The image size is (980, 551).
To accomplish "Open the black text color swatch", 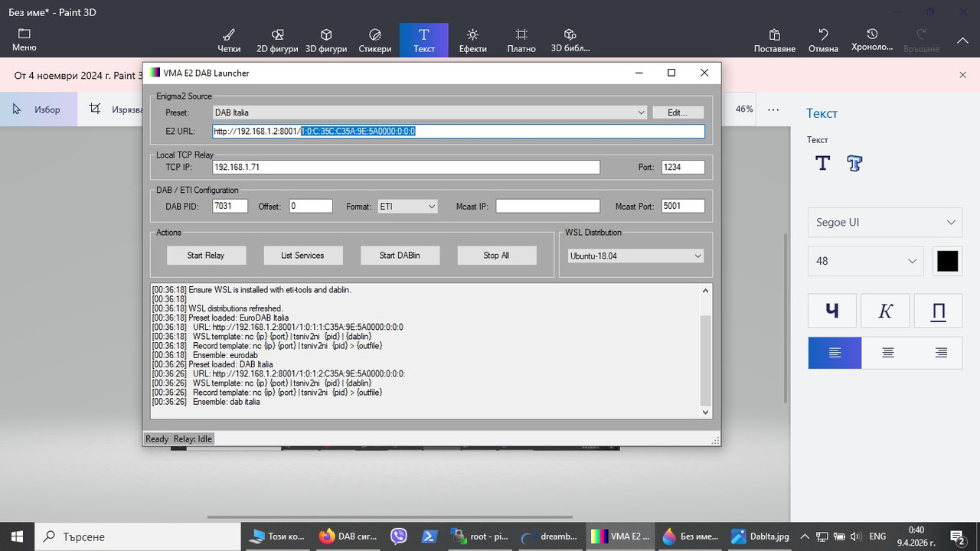I will (x=947, y=261).
